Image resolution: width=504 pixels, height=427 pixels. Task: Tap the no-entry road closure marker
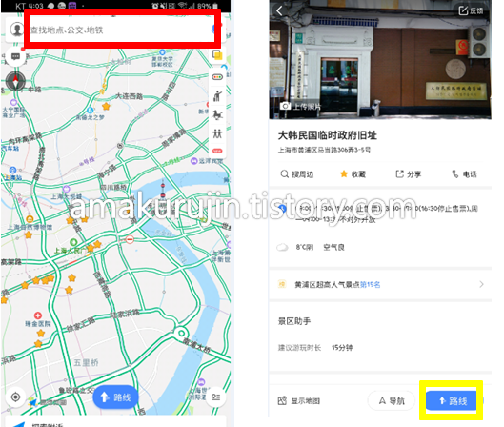click(x=130, y=239)
